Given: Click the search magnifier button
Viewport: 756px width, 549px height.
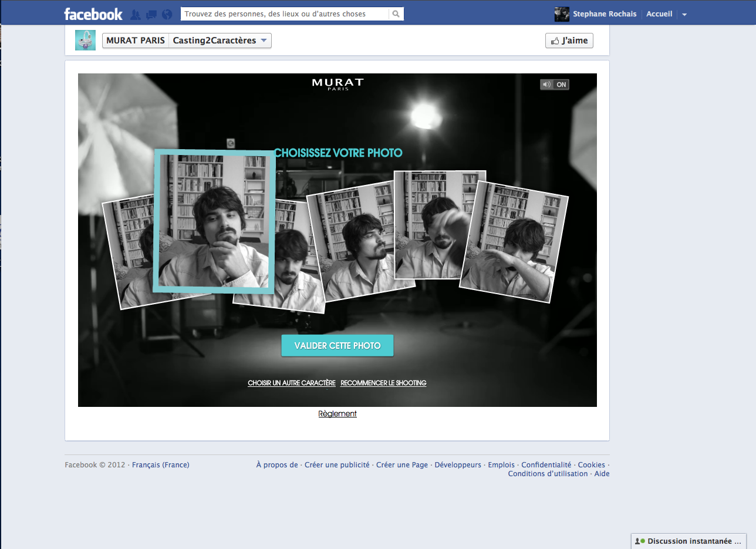Looking at the screenshot, I should pos(396,14).
